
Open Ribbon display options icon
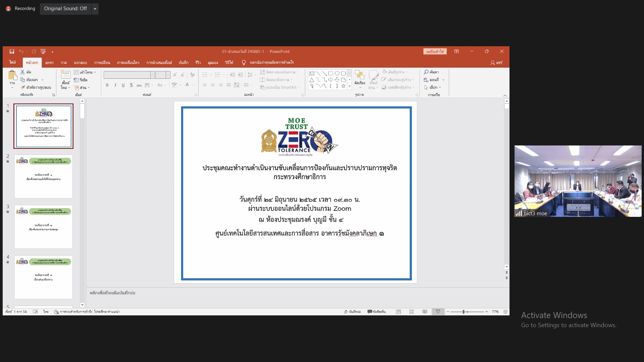point(457,52)
